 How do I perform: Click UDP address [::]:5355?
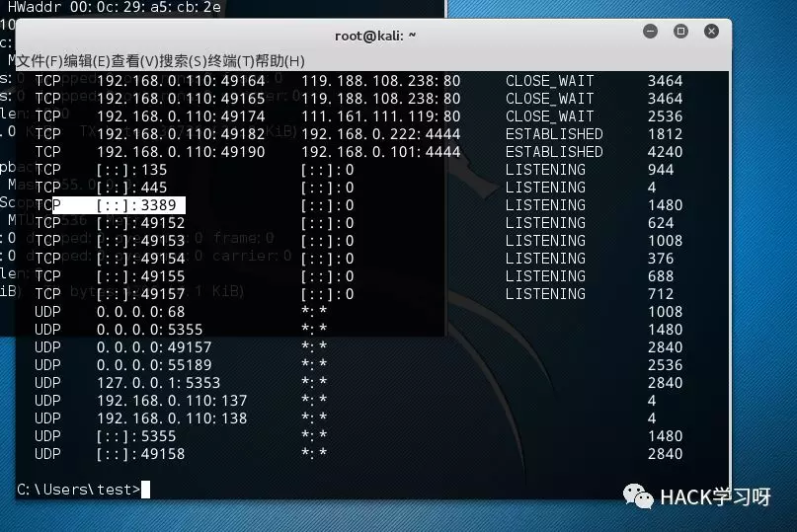pyautogui.click(x=136, y=436)
